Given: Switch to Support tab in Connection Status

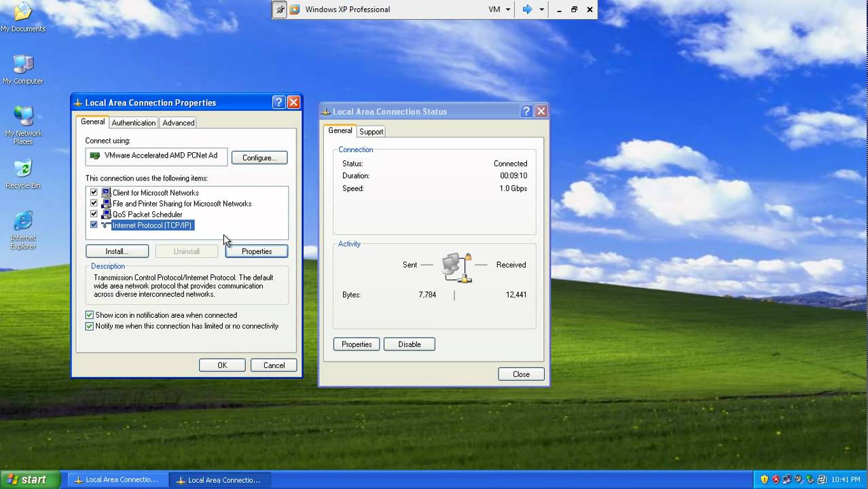Looking at the screenshot, I should tap(371, 132).
